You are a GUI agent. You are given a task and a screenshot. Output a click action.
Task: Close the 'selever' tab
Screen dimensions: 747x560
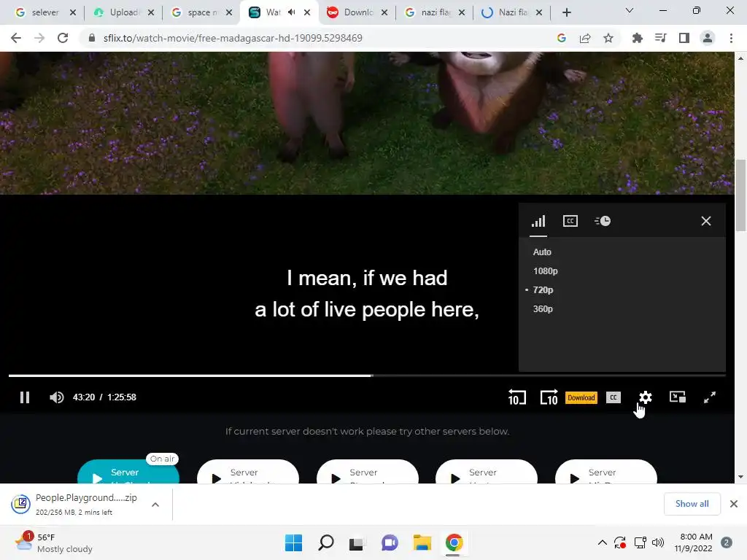[x=73, y=12]
